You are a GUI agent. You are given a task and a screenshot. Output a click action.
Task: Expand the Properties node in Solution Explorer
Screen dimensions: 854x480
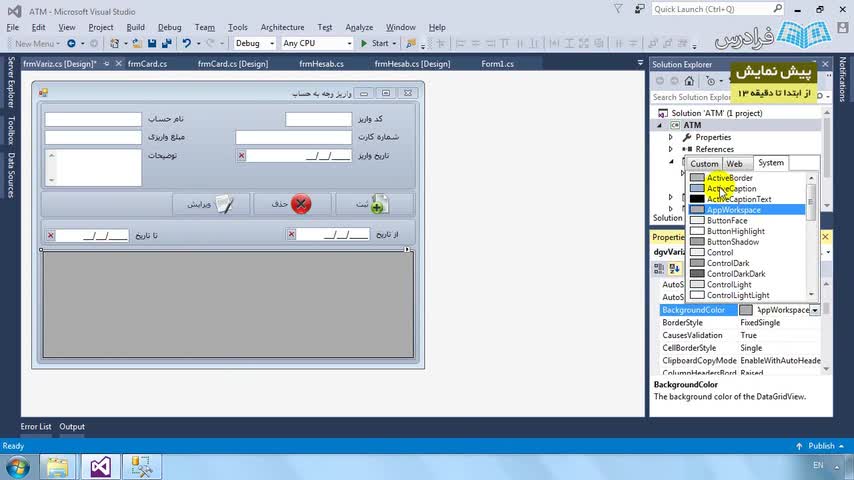671,137
